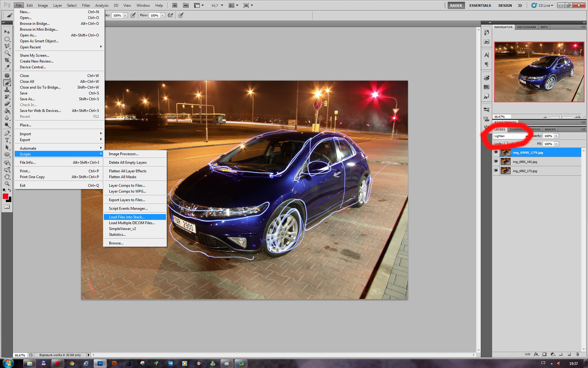Switch to the Design workspace
The width and height of the screenshot is (588, 368).
pos(505,6)
